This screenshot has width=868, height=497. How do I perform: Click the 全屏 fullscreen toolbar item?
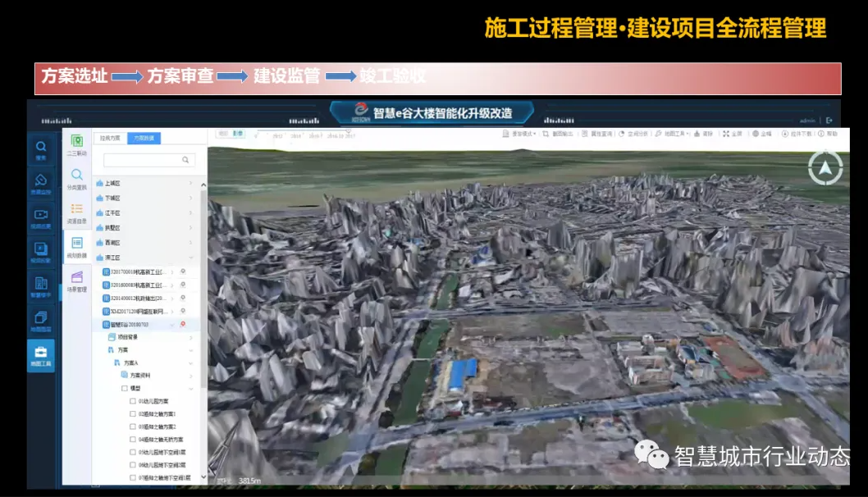[733, 134]
